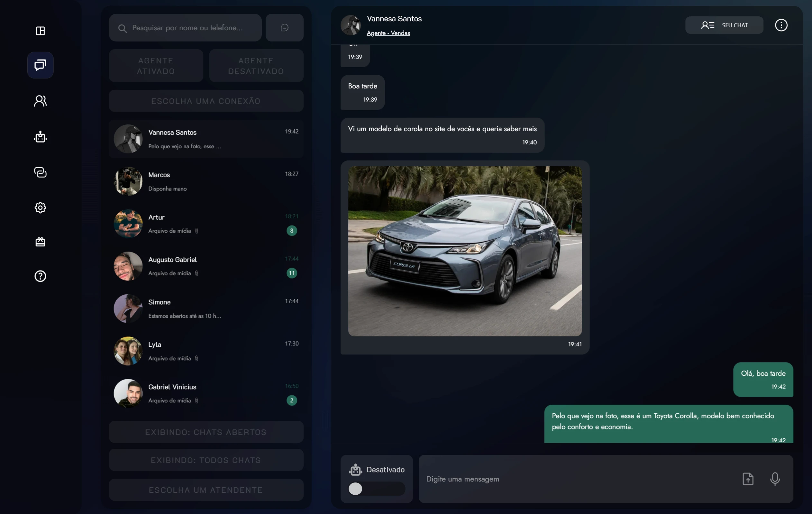Open the Escolha uma Conexão dropdown
The image size is (812, 514).
pos(206,101)
